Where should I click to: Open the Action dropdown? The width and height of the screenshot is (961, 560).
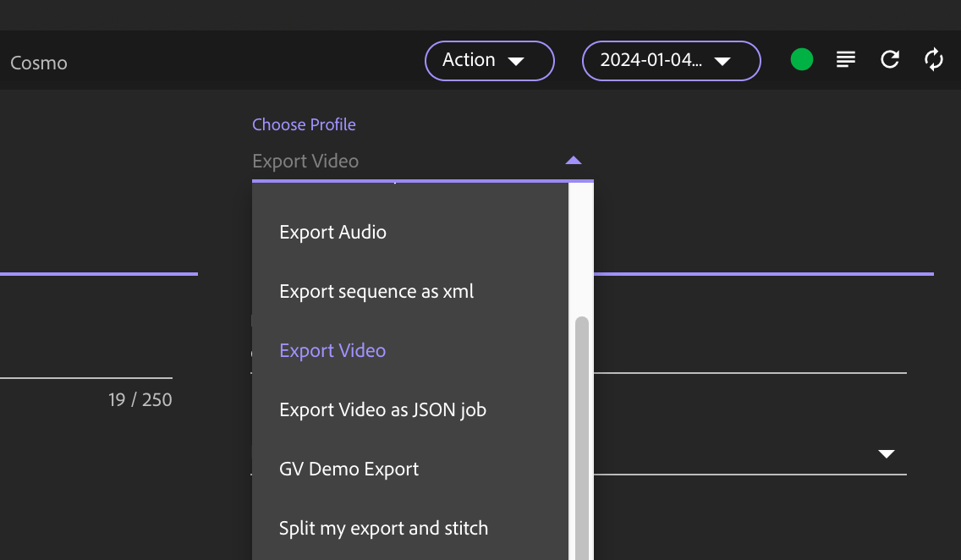489,61
